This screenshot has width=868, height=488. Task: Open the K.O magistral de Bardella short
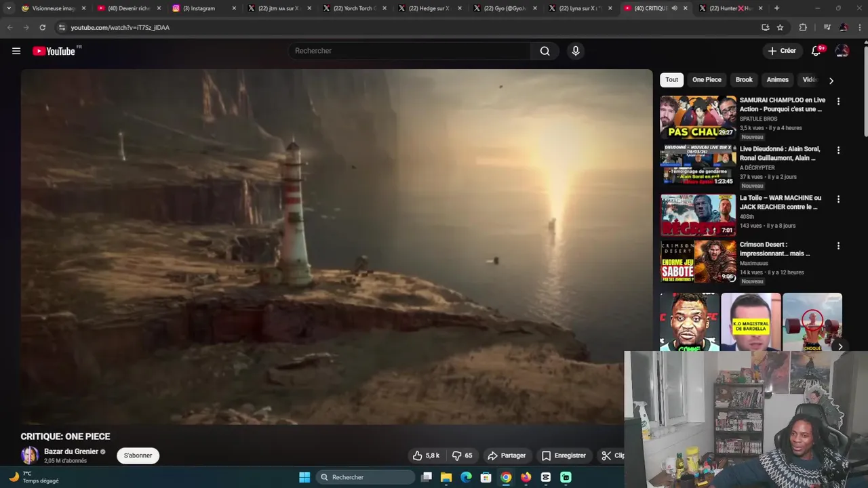pyautogui.click(x=751, y=322)
